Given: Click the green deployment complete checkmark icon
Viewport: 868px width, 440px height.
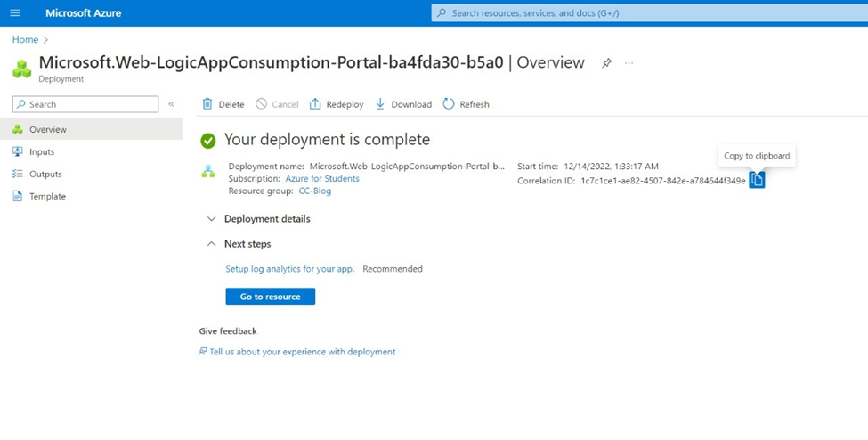Looking at the screenshot, I should pos(208,141).
